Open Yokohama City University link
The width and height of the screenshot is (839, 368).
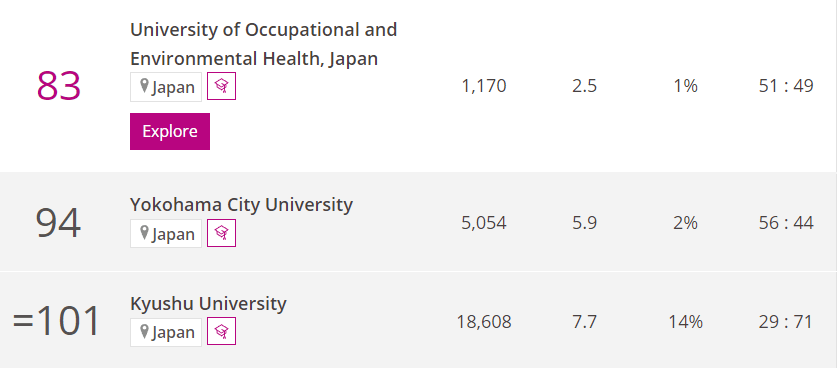[241, 204]
